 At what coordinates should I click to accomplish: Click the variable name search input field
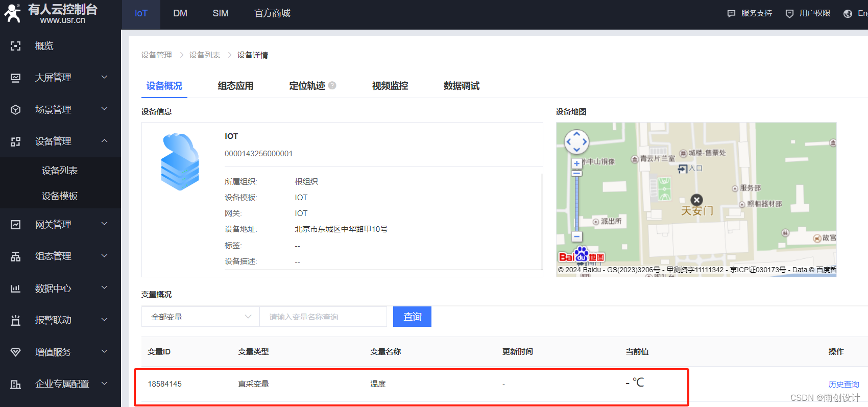[x=323, y=317]
